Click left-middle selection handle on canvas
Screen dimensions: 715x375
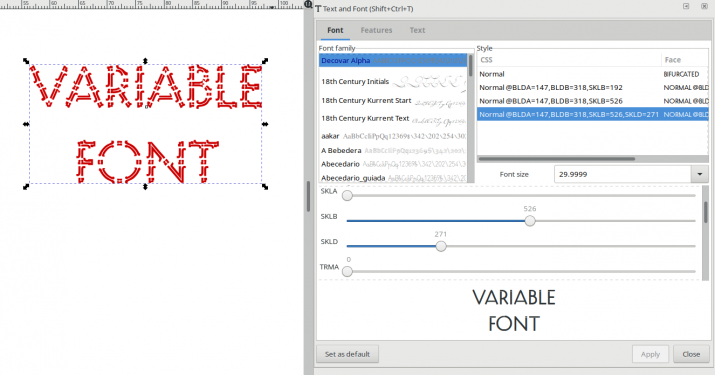tap(26, 124)
